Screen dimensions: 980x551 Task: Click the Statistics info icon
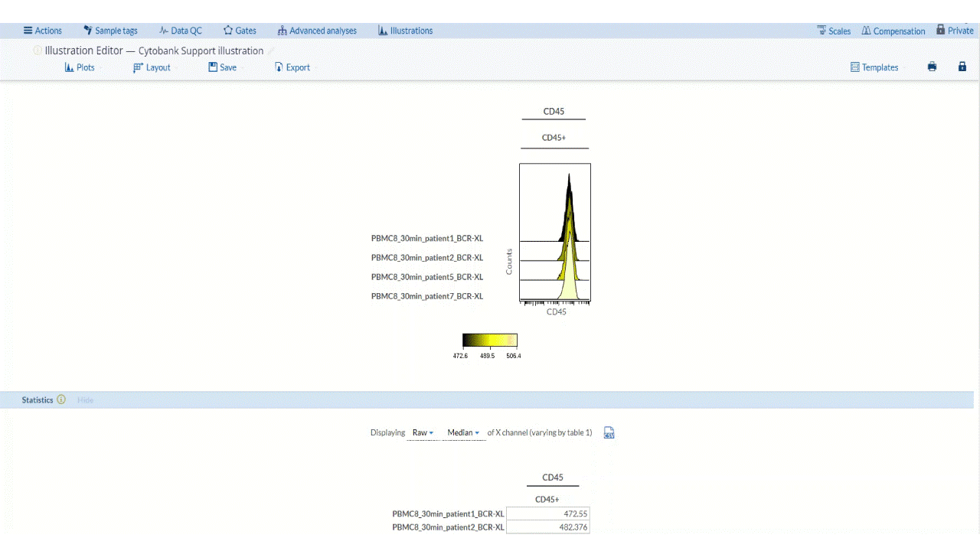click(x=61, y=399)
